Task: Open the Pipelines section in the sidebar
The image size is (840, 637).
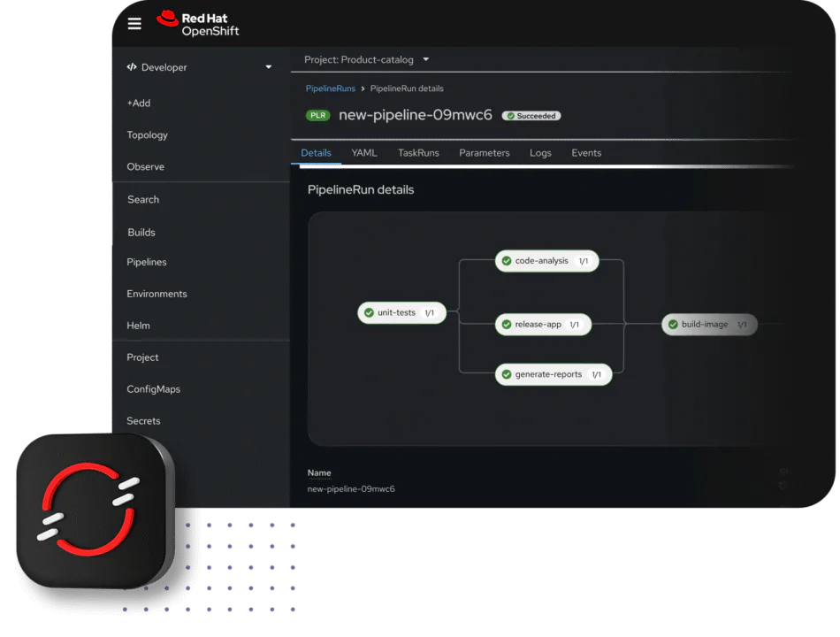Action: [146, 262]
